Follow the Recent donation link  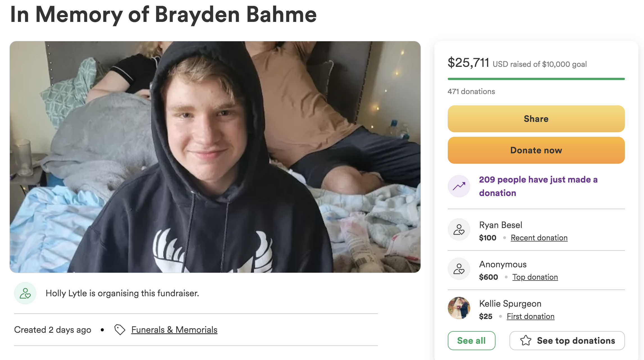(539, 238)
